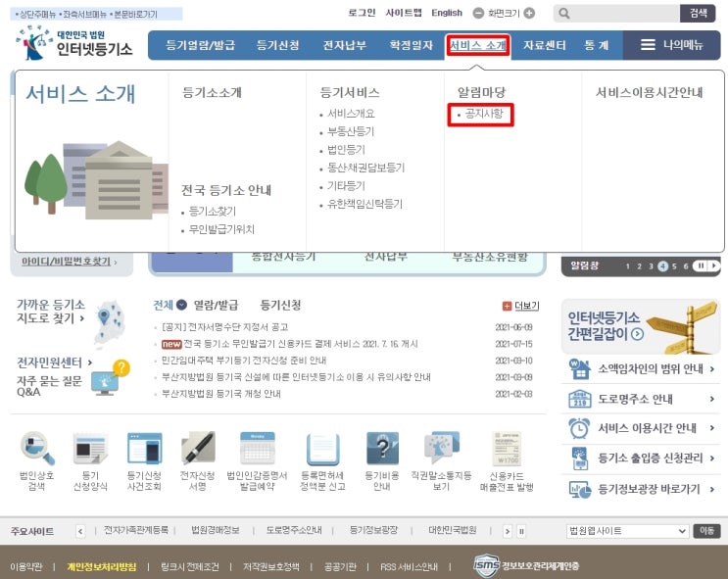
Task: Select the 전체 notice tab
Action: point(163,305)
